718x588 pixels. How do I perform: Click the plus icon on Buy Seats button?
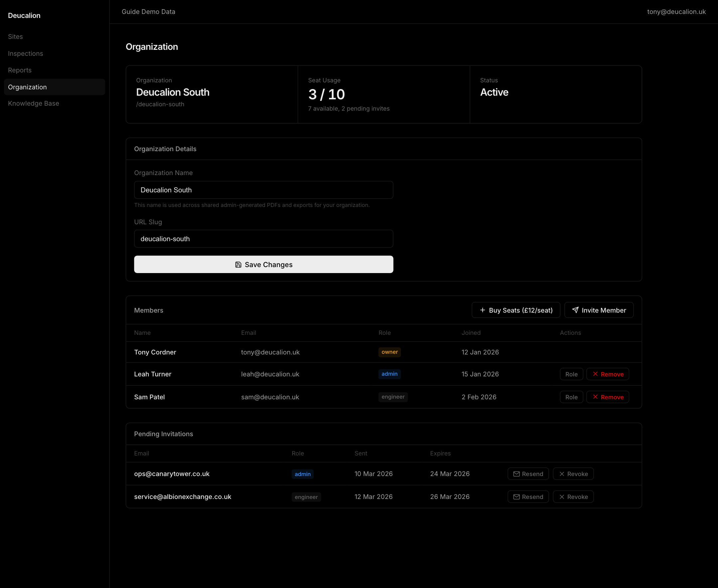482,310
